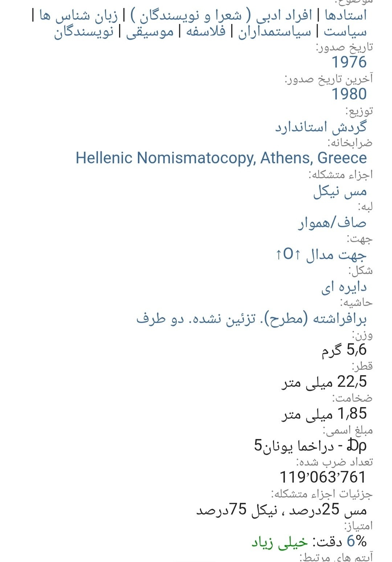Image resolution: width=392 pixels, height=562 pixels.
Task: Click the جهت مدال orientation link
Action: [x=336, y=255]
